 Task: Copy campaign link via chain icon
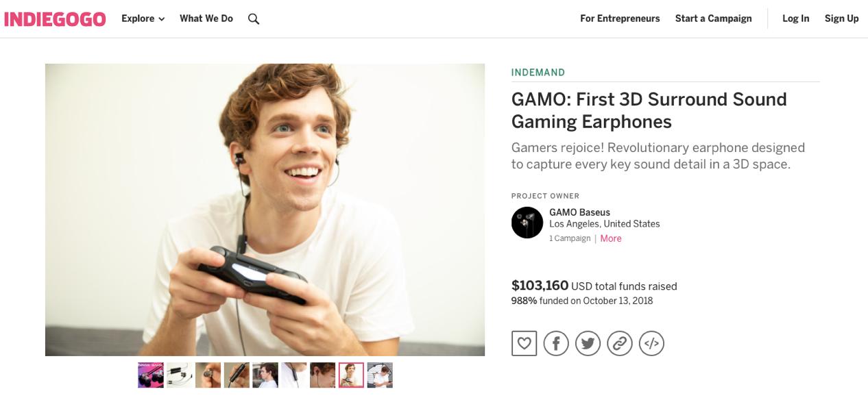[620, 343]
